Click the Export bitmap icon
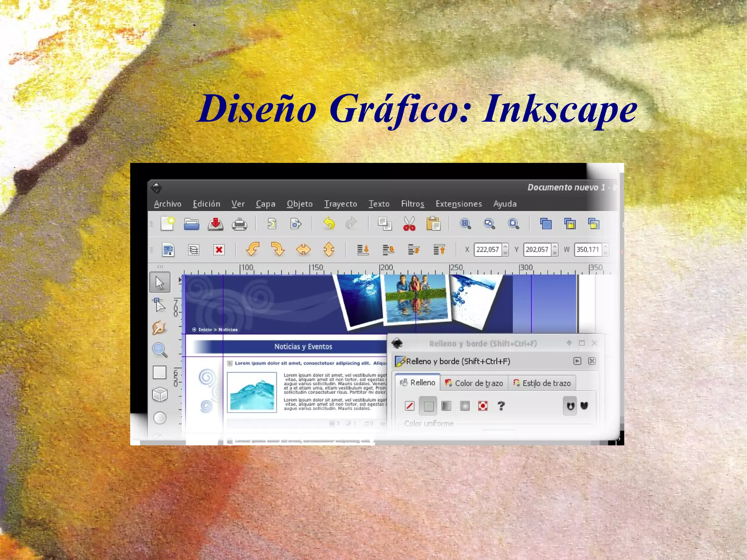Screen dimensions: 747x560 pyautogui.click(x=296, y=223)
